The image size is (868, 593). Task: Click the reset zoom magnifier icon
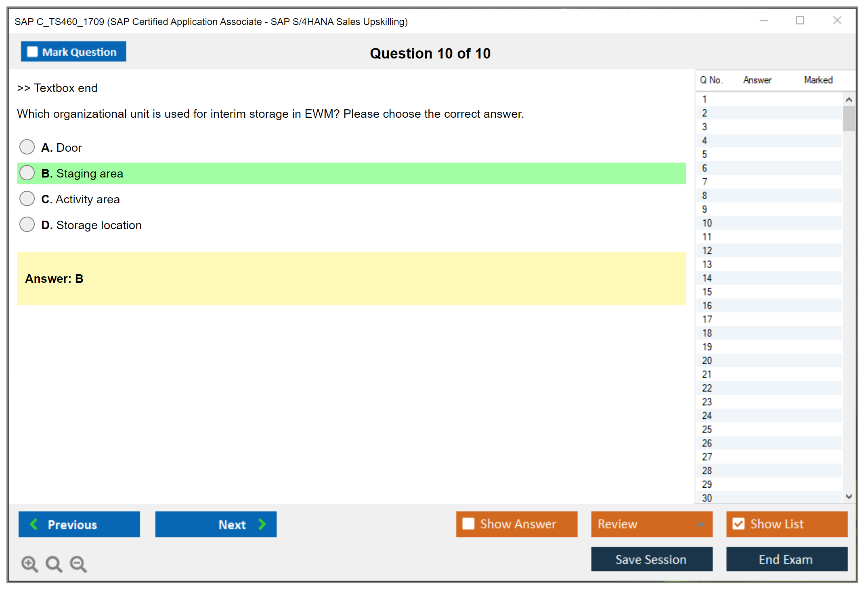pos(54,564)
